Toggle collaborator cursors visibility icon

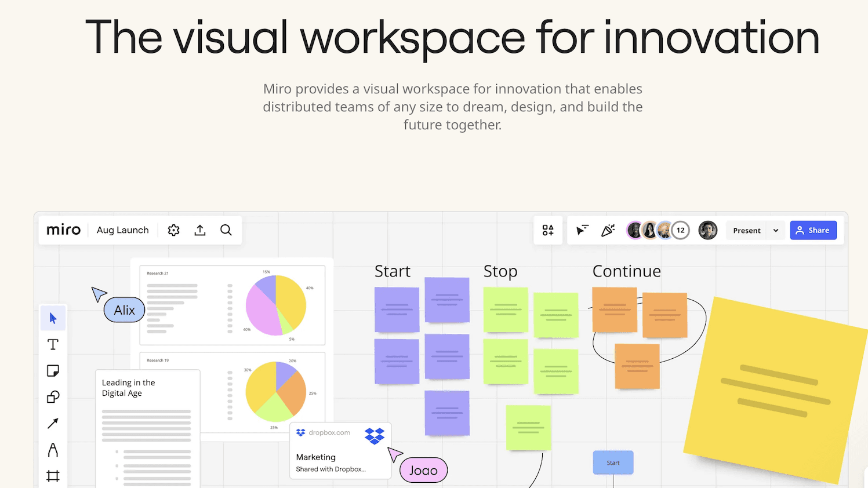pyautogui.click(x=582, y=230)
